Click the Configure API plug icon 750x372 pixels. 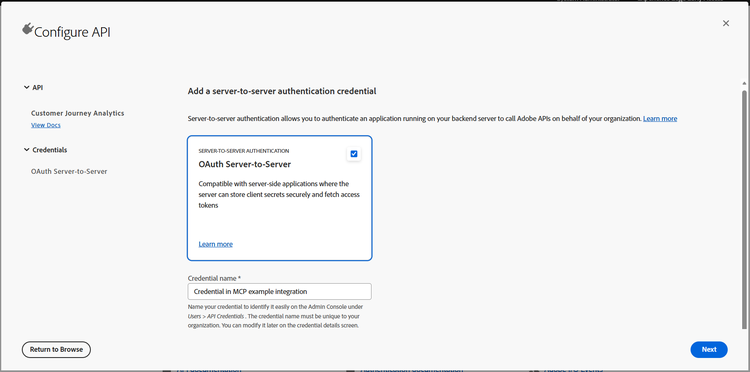27,30
